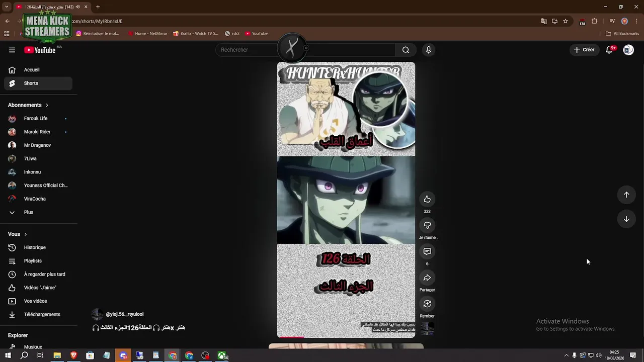
Task: Open Vidéos "J'aime"
Action: point(38,288)
